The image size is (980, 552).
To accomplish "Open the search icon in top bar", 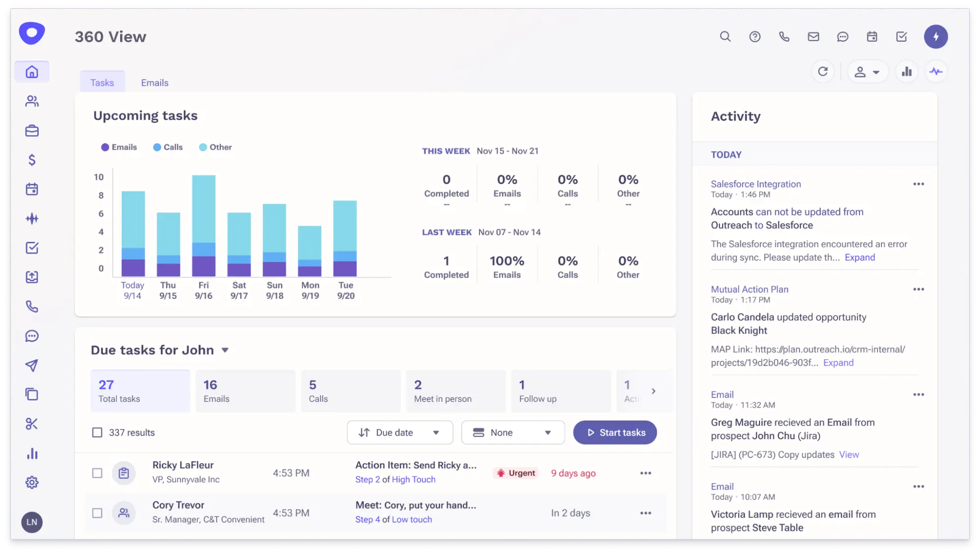I will click(x=725, y=36).
